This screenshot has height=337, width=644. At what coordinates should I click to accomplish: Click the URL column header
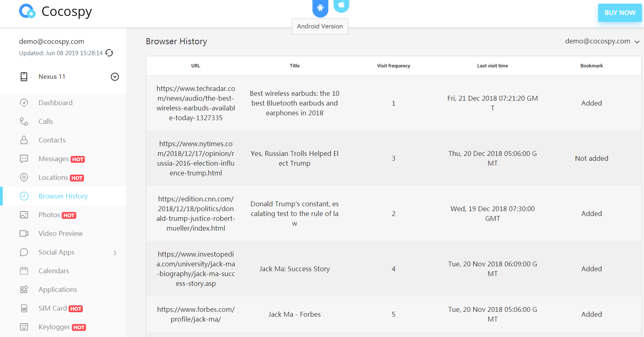(x=196, y=66)
